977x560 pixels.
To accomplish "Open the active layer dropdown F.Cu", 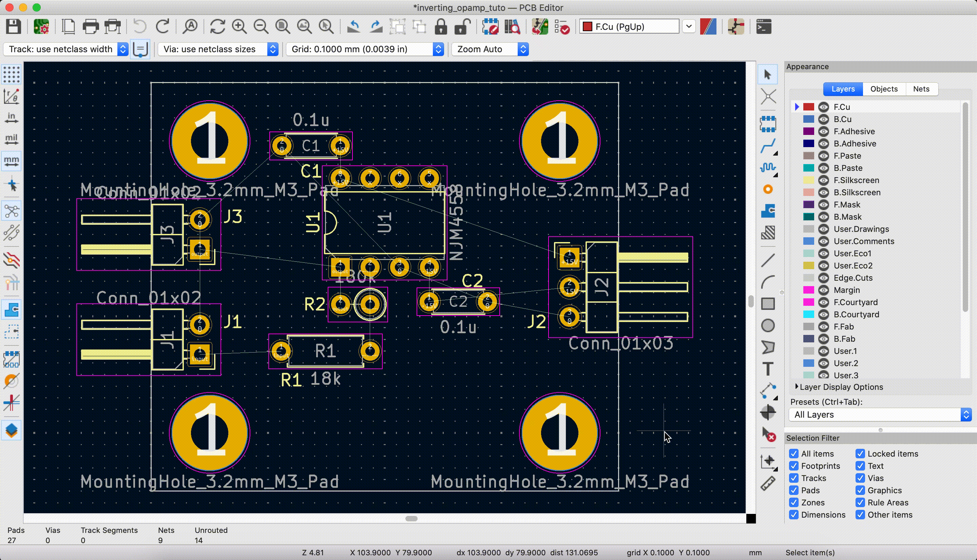I will point(689,27).
